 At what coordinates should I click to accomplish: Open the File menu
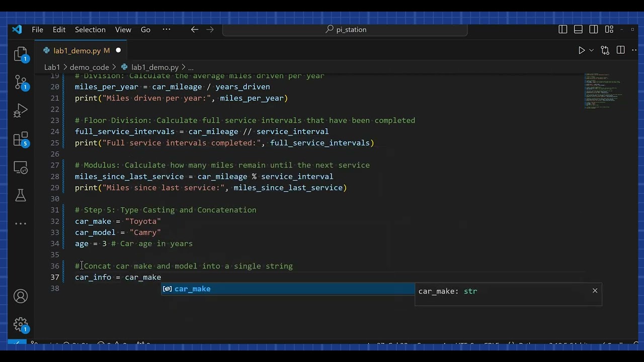38,30
